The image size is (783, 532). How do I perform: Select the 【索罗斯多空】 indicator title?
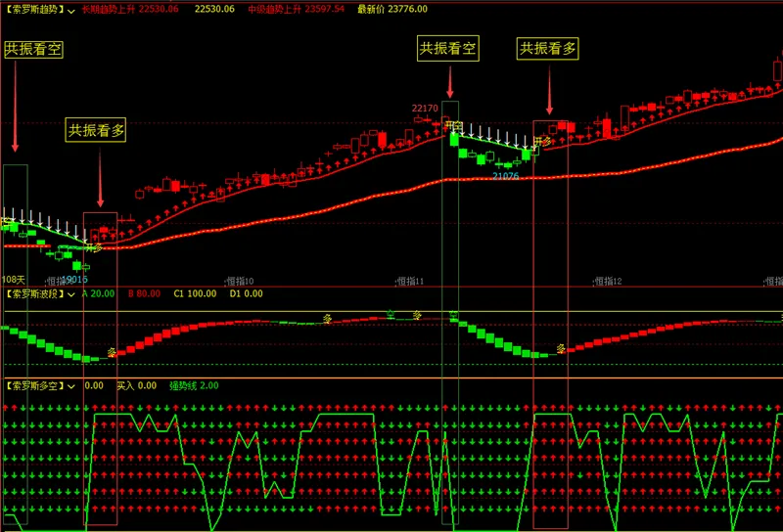tap(35, 385)
